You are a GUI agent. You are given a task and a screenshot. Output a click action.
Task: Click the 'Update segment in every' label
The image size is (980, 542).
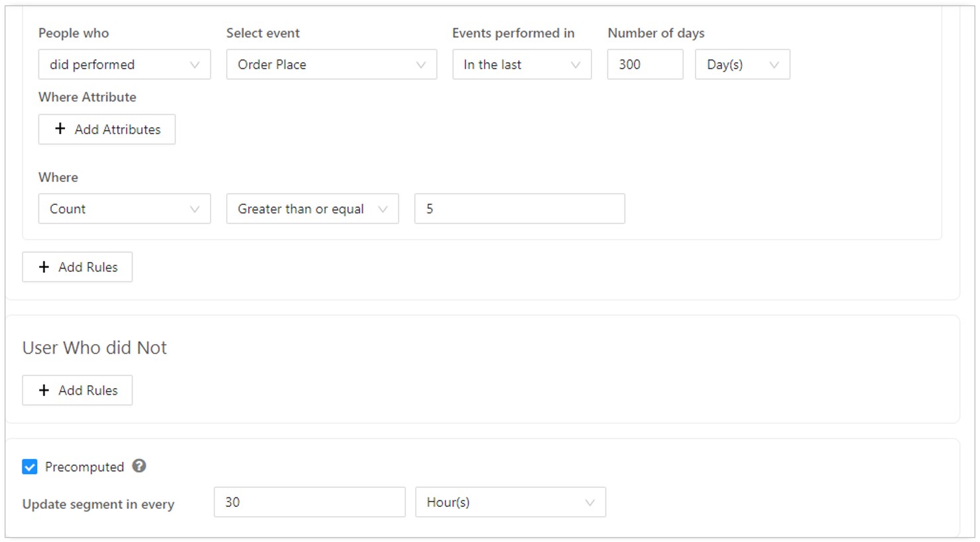pyautogui.click(x=98, y=504)
